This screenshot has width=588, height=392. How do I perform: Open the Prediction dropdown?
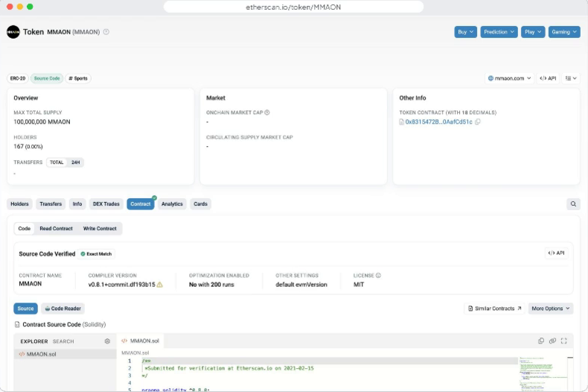499,32
